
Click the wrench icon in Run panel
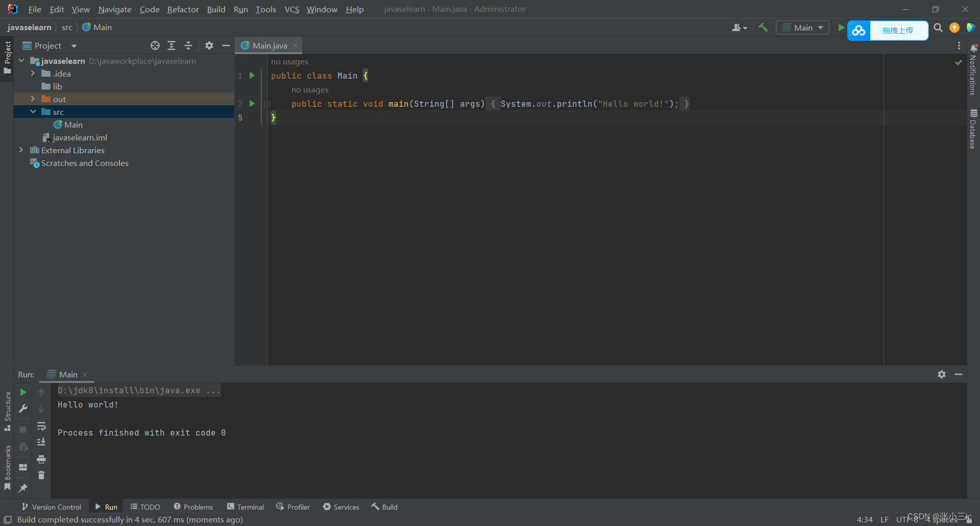point(23,409)
